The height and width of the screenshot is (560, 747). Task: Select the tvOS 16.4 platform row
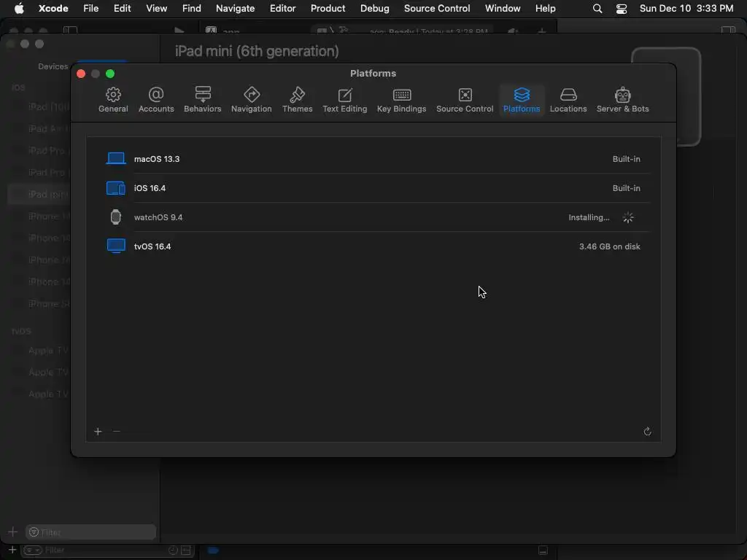pyautogui.click(x=373, y=246)
